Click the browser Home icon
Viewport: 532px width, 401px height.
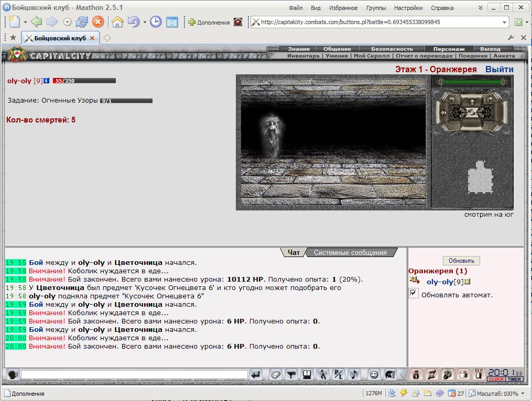coord(117,23)
